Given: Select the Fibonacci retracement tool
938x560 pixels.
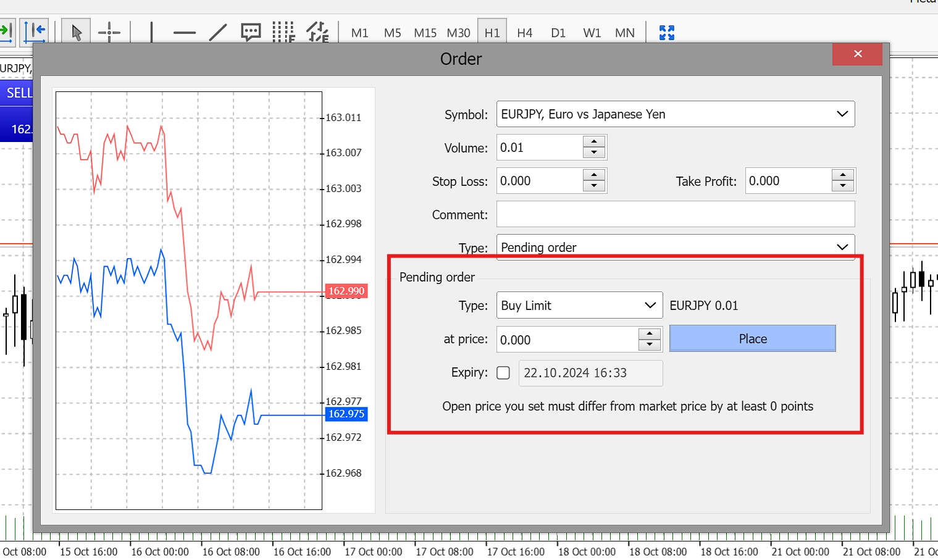Looking at the screenshot, I should coord(284,32).
